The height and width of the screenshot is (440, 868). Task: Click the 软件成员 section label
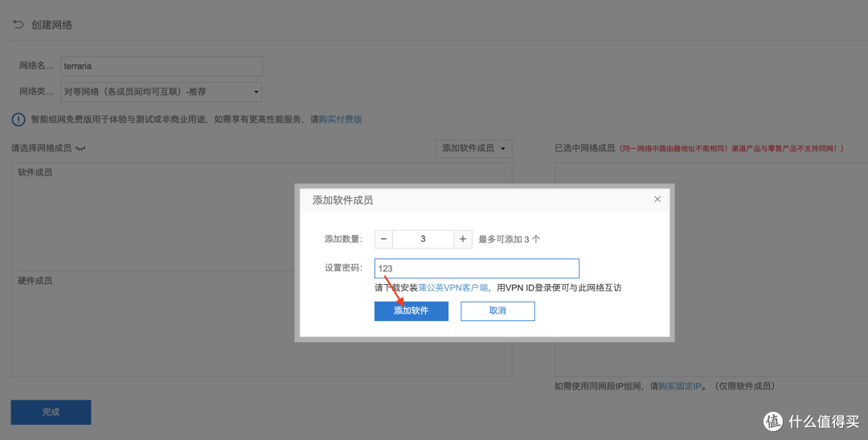tap(35, 172)
